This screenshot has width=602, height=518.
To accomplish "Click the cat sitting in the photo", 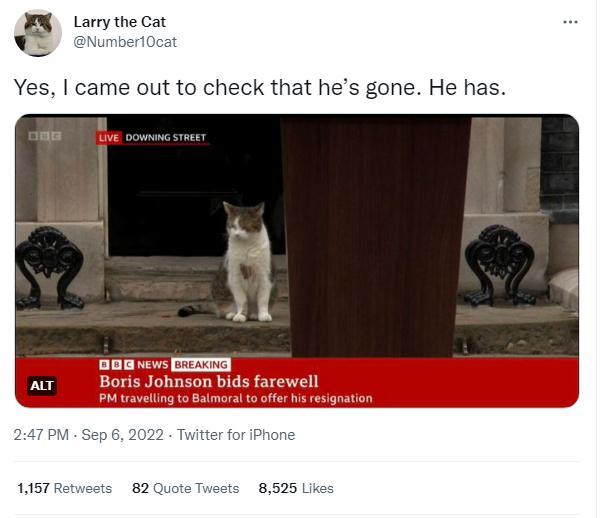I will point(243,262).
